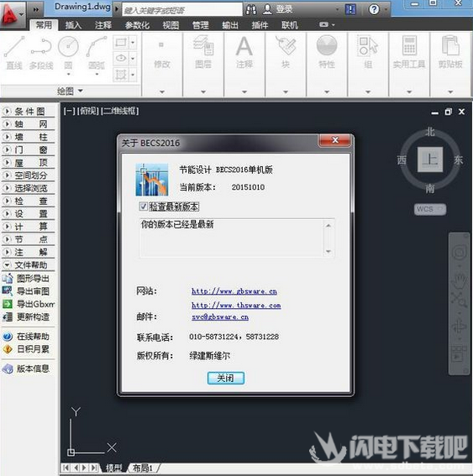
Task: Click the 上 face of the ViewCube
Action: pyautogui.click(x=430, y=159)
